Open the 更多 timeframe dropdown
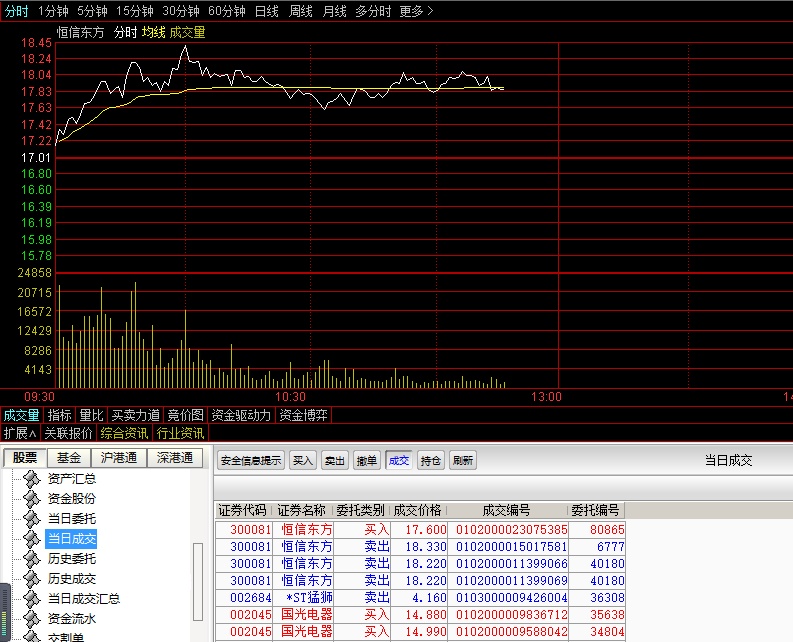This screenshot has height=642, width=793. (416, 11)
